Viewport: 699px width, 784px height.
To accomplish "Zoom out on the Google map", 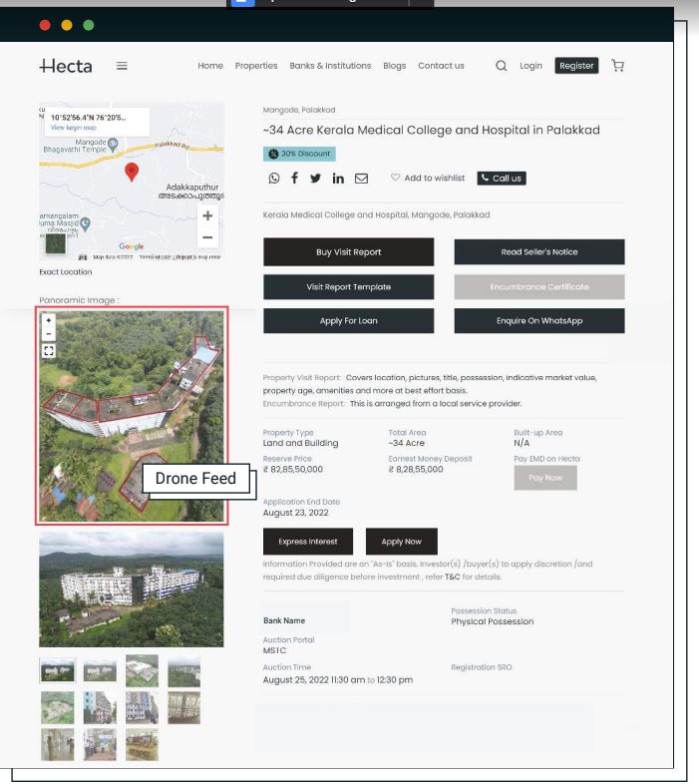I will 207,237.
